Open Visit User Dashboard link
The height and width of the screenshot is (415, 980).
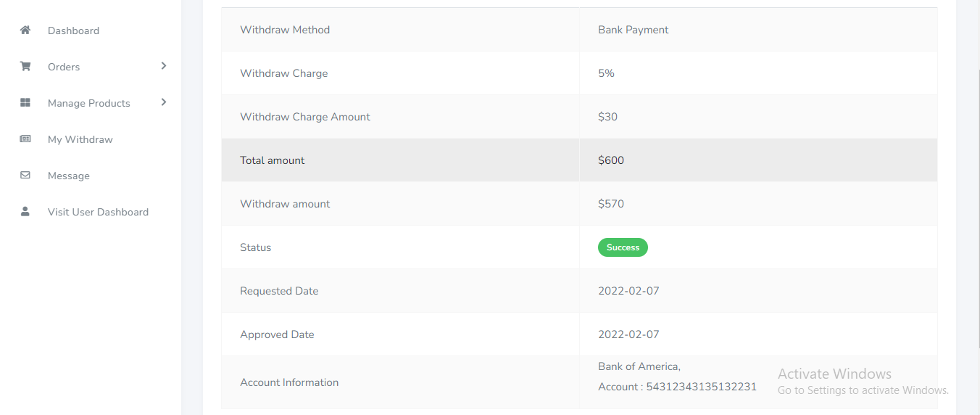[x=98, y=212]
